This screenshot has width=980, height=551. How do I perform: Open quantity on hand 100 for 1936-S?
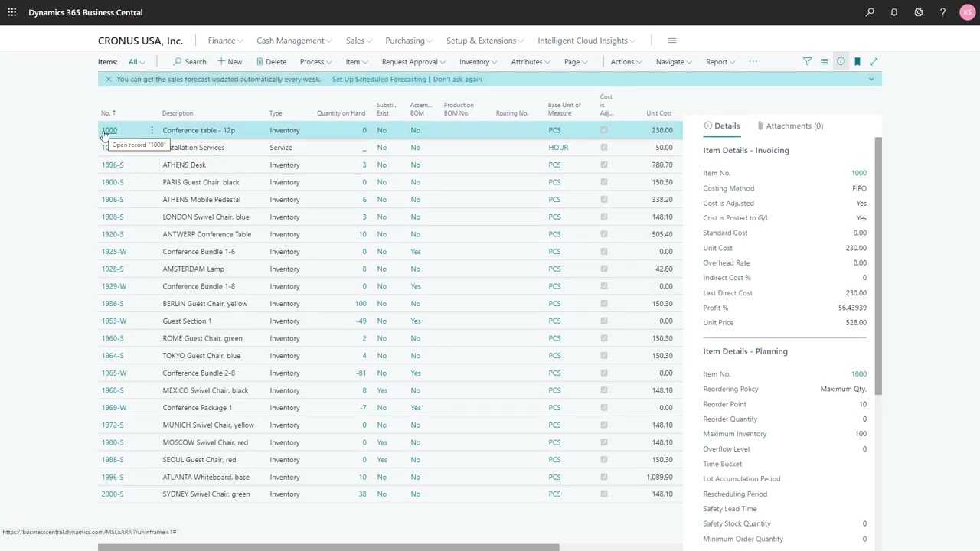pos(360,304)
